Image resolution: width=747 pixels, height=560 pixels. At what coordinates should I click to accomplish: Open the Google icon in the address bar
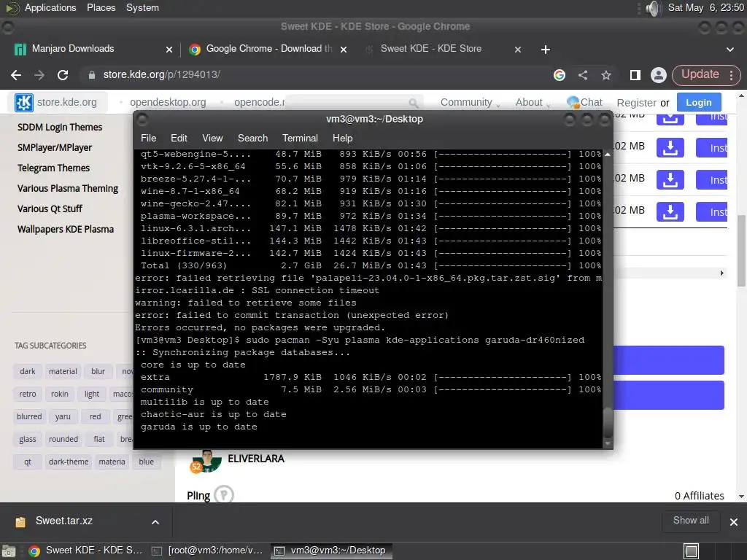point(560,75)
